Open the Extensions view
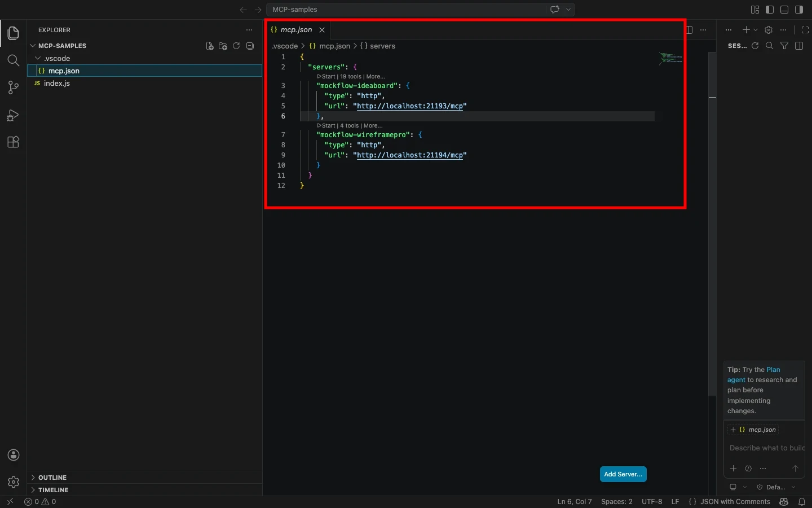Viewport: 812px width, 508px height. click(13, 142)
